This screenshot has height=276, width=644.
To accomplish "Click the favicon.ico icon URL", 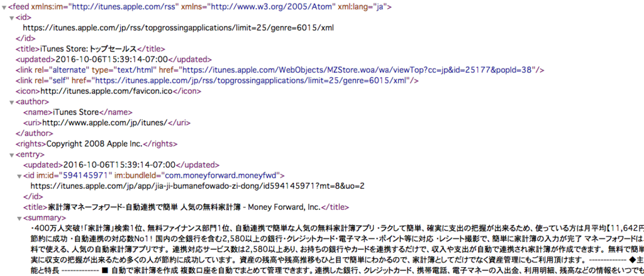I will tap(106, 91).
